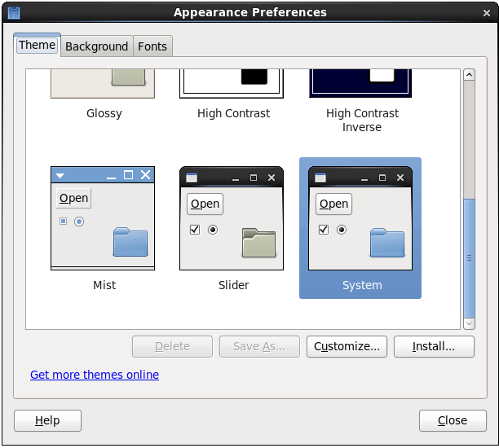Viewport: 499px width, 448px height.
Task: Click the checkbox in System theme preview
Action: (x=323, y=230)
